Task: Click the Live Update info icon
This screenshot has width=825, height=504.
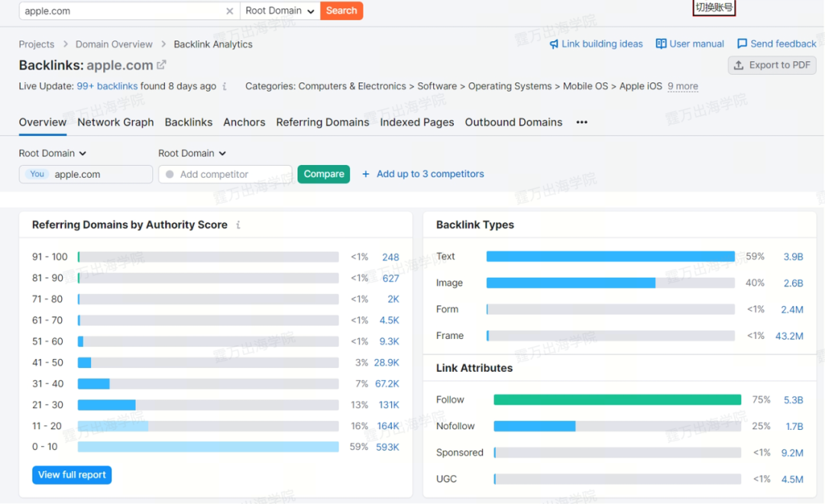Action: pyautogui.click(x=225, y=86)
